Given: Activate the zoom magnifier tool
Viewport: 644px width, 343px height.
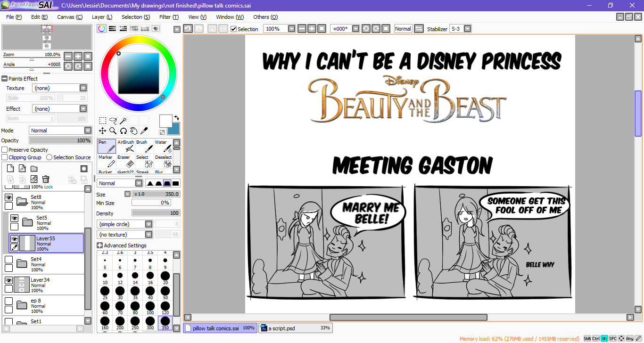Looking at the screenshot, I should pyautogui.click(x=113, y=131).
